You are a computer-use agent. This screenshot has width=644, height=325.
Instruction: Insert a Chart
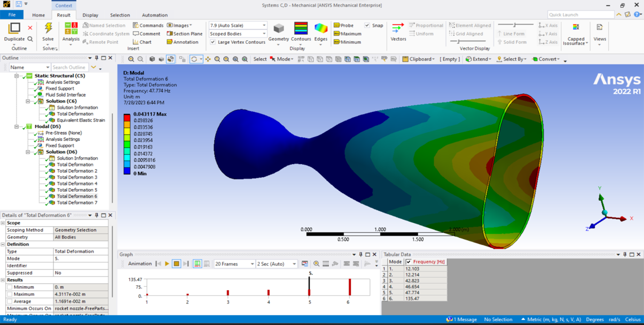pos(142,42)
